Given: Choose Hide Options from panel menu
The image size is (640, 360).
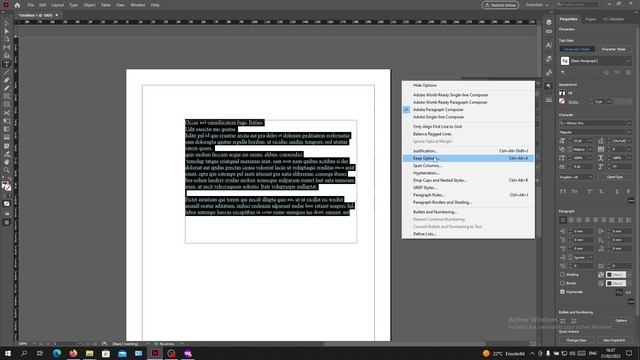Looking at the screenshot, I should (468, 85).
